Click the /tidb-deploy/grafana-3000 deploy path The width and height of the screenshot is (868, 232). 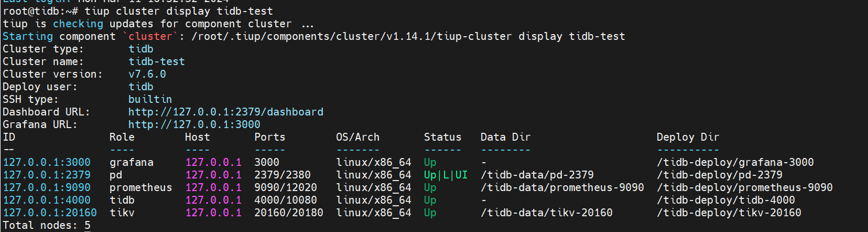tap(735, 162)
